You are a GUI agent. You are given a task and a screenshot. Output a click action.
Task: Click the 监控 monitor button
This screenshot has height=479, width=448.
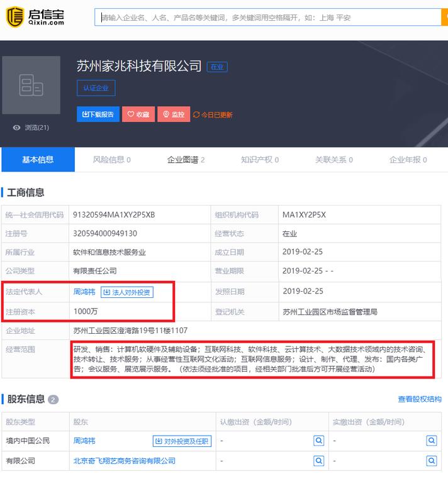174,114
